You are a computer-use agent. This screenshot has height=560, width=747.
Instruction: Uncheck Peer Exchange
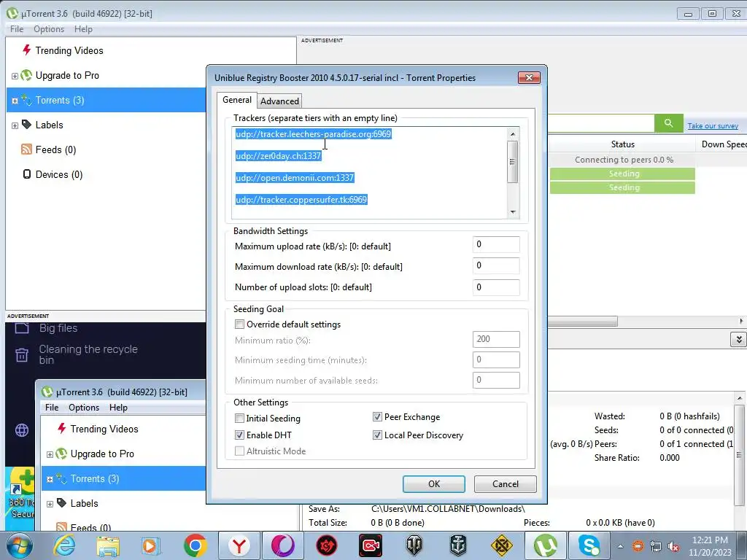coord(377,416)
